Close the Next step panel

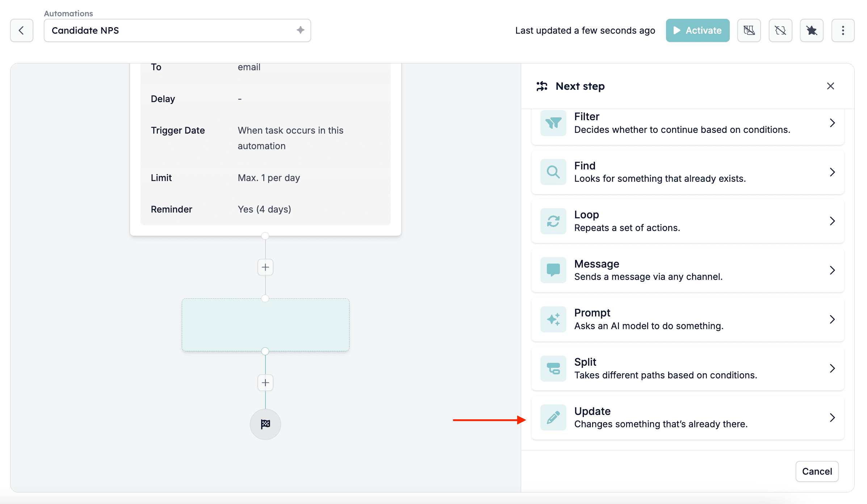830,86
